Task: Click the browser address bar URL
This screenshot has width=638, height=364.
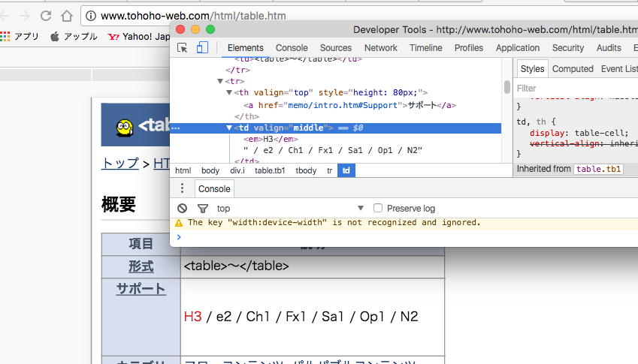Action: (x=193, y=16)
